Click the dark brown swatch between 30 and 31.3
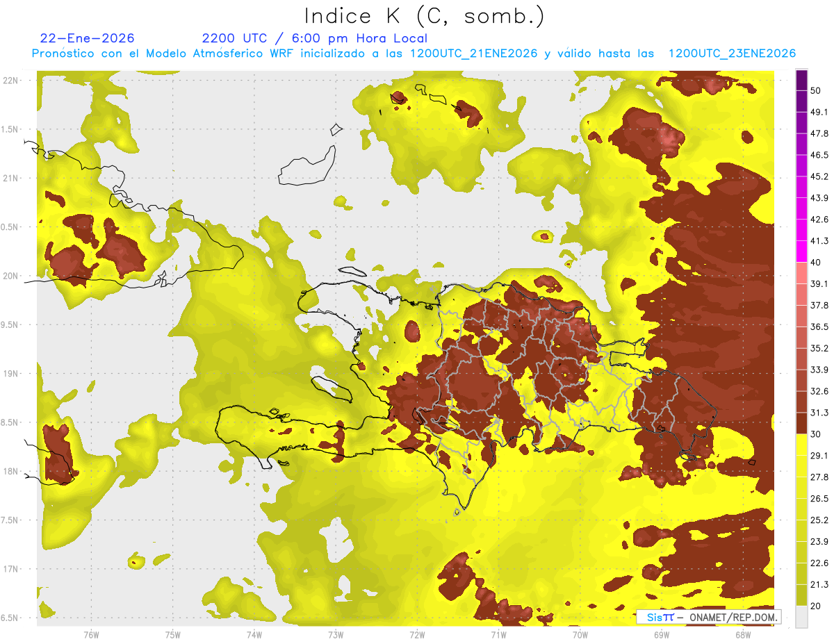The image size is (834, 644). 801,423
